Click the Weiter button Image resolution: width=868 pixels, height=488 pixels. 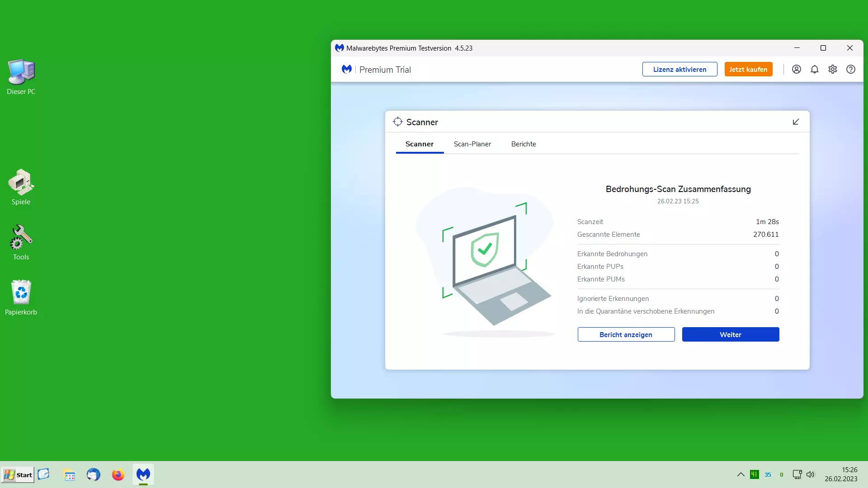(730, 334)
